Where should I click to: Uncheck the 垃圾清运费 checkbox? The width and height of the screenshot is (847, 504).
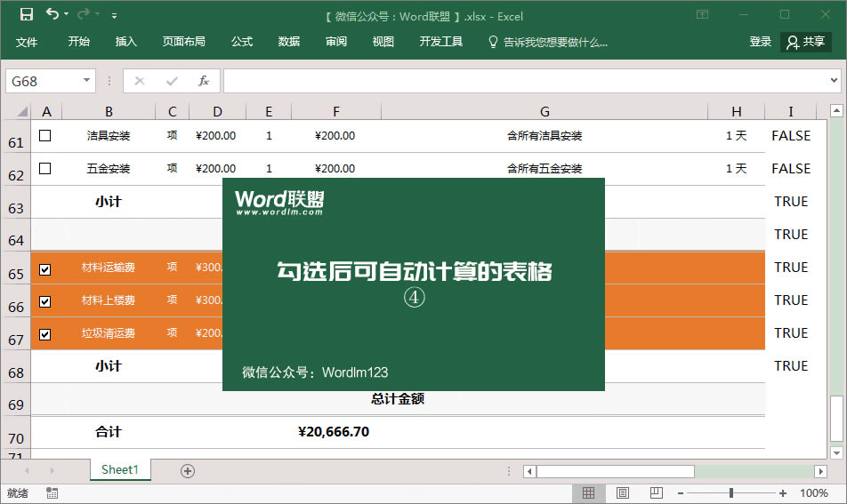click(45, 334)
